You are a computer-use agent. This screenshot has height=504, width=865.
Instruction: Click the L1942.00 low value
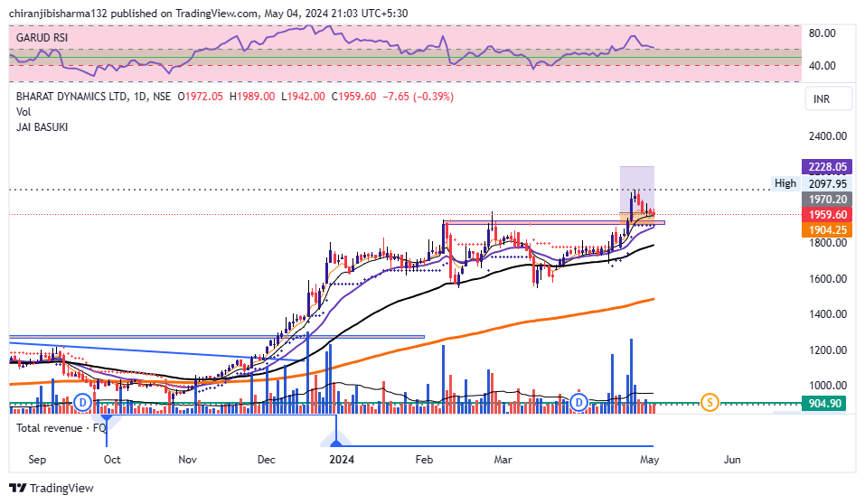coord(303,97)
